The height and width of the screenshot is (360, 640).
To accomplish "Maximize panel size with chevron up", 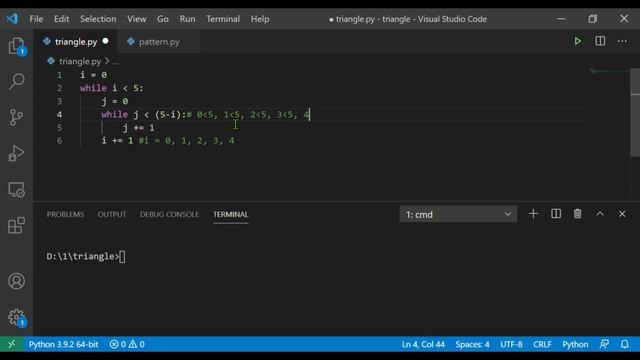I will click(600, 214).
